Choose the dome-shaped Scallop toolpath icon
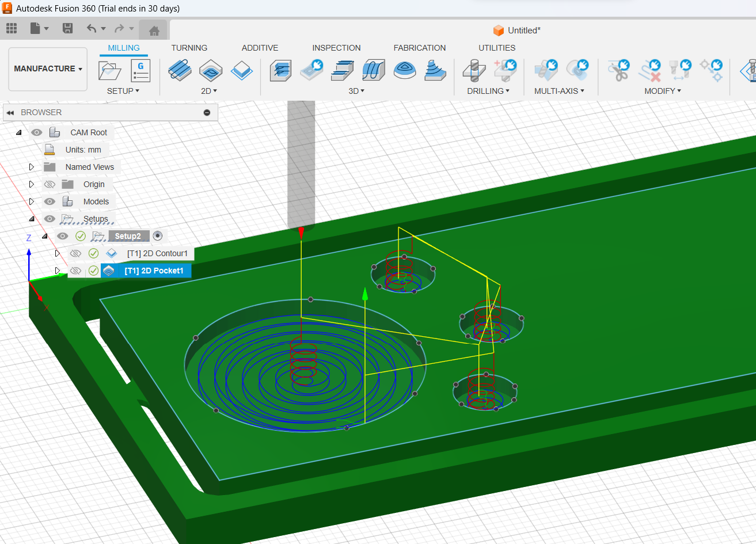The image size is (756, 544). point(405,70)
